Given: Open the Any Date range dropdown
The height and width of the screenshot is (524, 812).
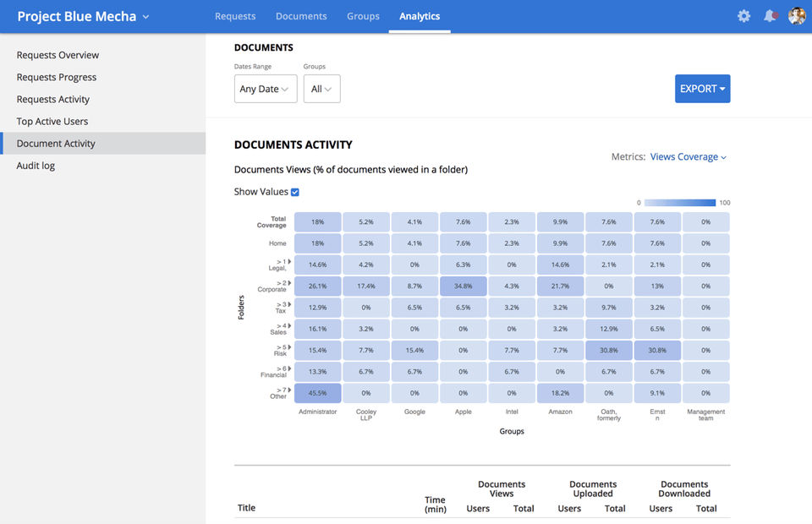Looking at the screenshot, I should point(265,89).
